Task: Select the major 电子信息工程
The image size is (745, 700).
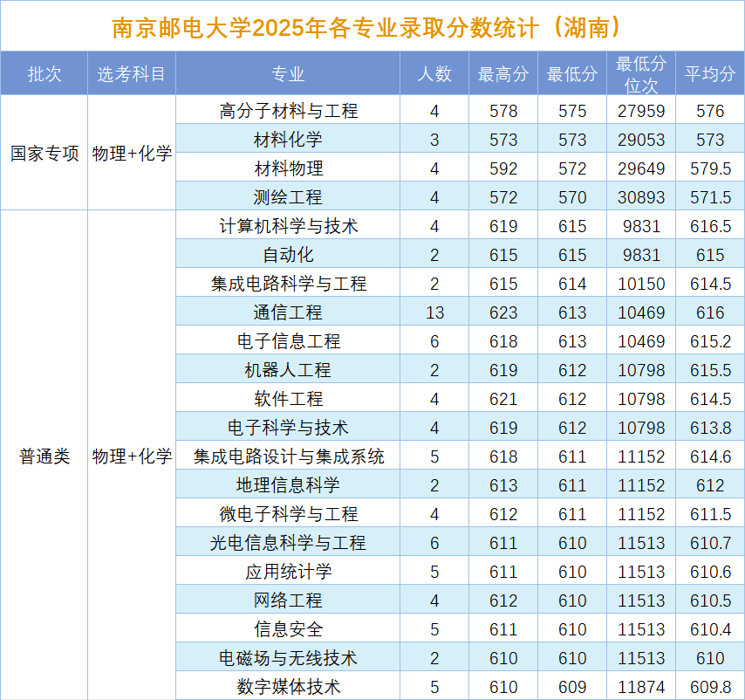Action: [288, 340]
